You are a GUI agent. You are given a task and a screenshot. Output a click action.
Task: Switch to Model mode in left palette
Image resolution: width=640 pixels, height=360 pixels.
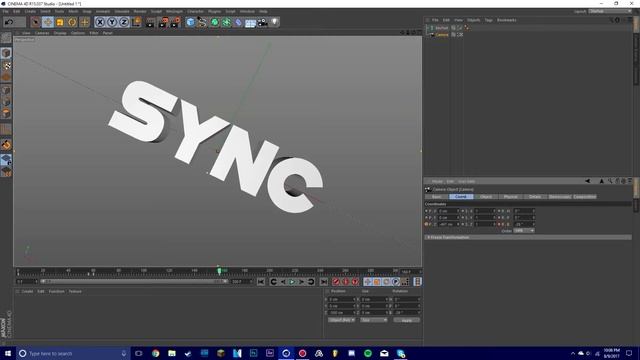[6, 53]
